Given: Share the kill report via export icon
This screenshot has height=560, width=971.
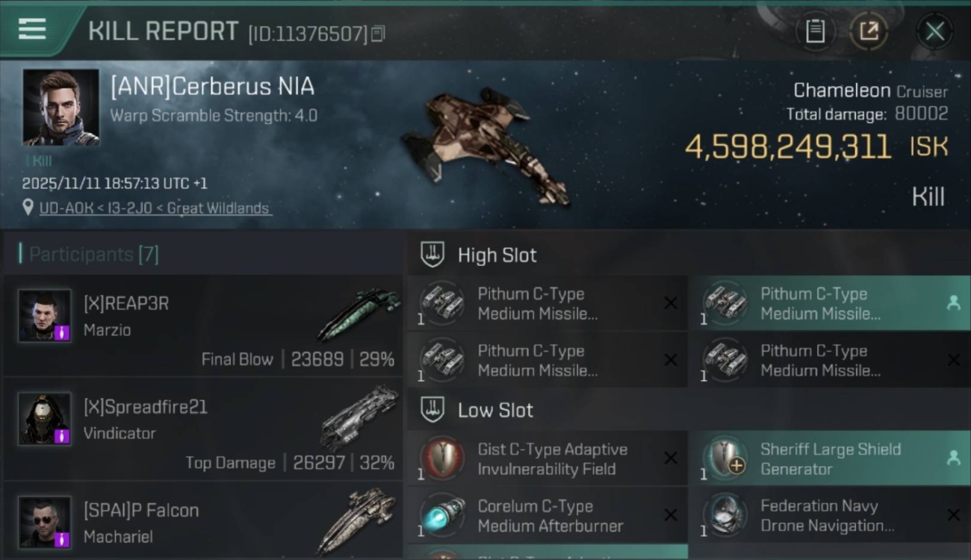Looking at the screenshot, I should (x=869, y=31).
